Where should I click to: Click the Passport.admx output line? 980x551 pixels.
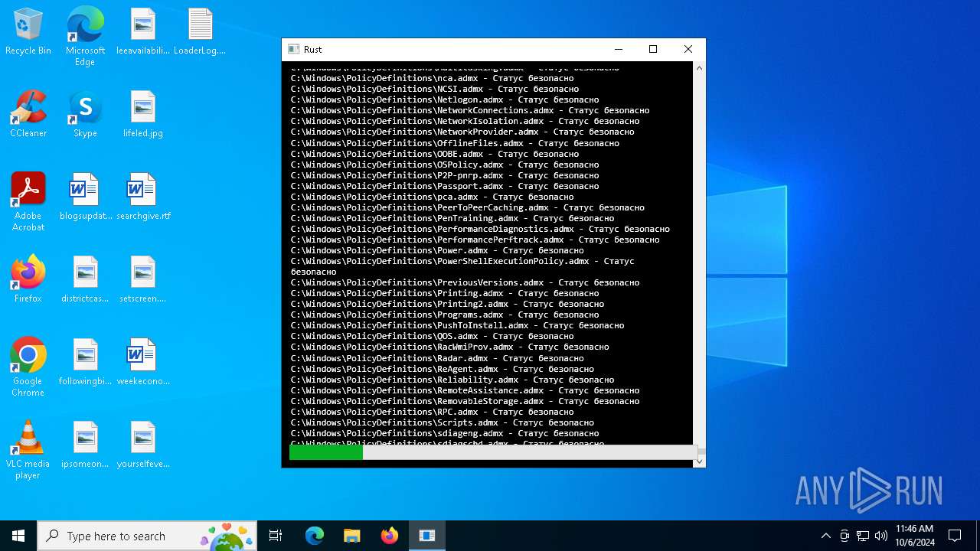pos(445,186)
